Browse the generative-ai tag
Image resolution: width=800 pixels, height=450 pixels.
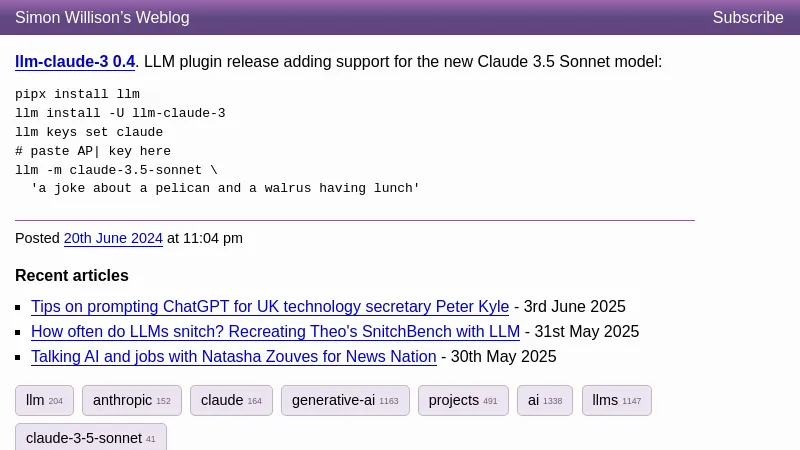344,400
